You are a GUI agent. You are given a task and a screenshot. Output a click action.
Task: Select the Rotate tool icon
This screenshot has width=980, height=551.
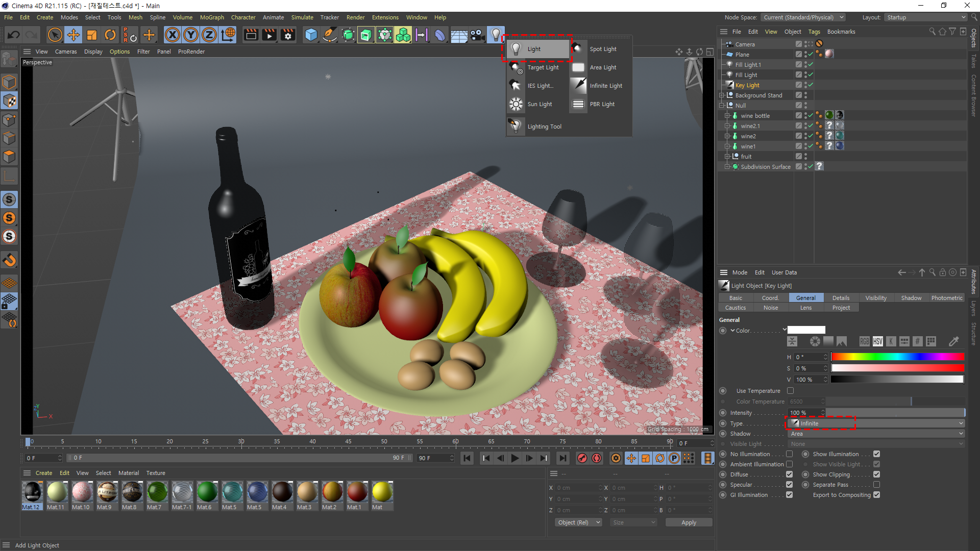[110, 35]
